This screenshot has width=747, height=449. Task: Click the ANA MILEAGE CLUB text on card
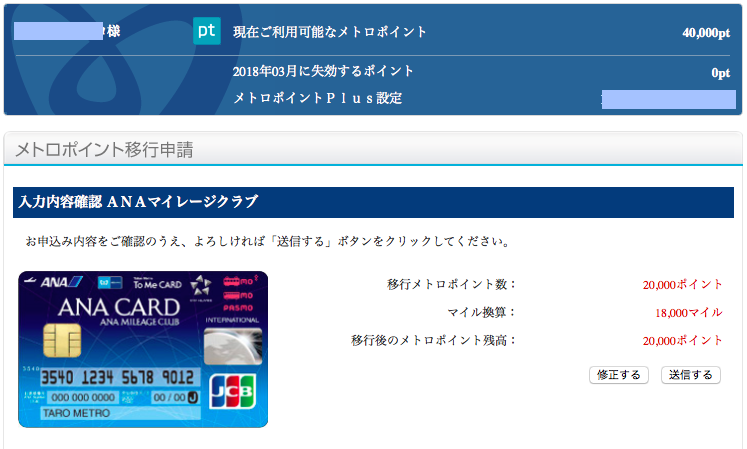click(x=140, y=322)
